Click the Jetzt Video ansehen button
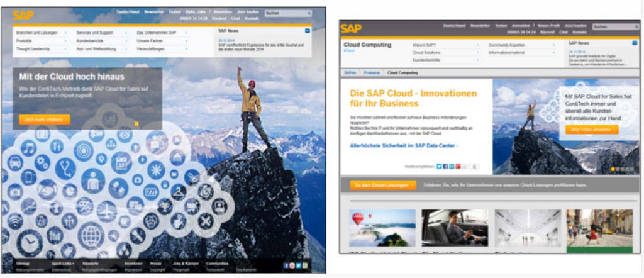 [591, 130]
